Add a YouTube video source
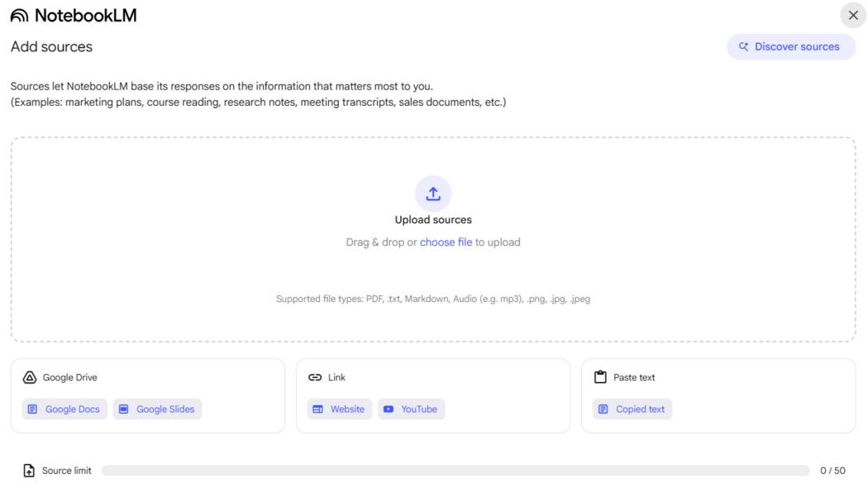The width and height of the screenshot is (868, 493). [x=411, y=409]
